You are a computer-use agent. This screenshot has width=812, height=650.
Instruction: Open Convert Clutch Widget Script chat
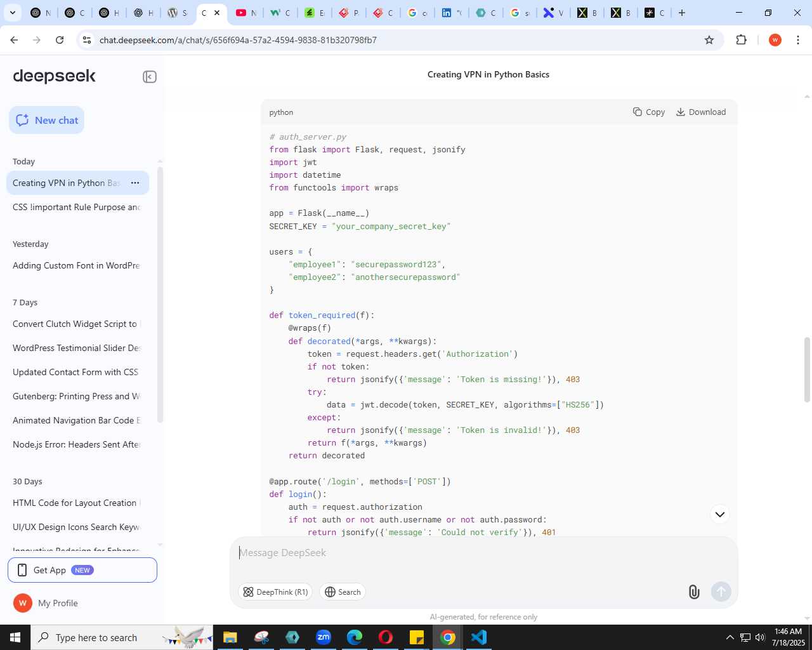click(x=77, y=324)
